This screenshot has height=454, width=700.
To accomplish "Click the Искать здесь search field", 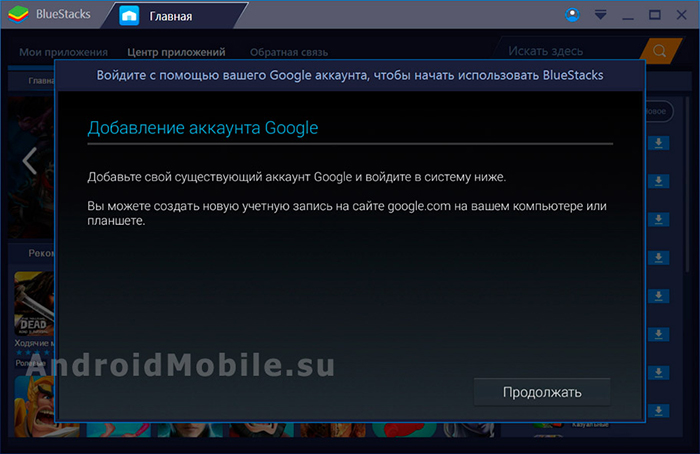I will [x=571, y=51].
